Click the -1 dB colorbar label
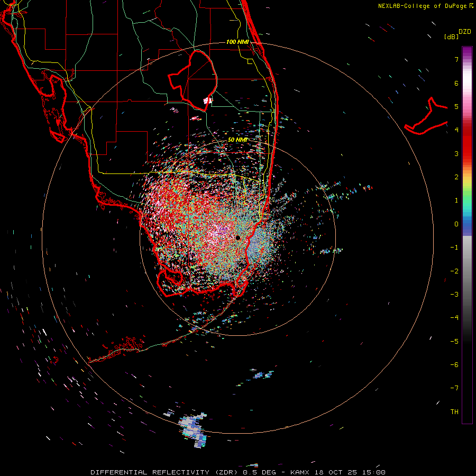This screenshot has width=476, height=476. (x=454, y=248)
